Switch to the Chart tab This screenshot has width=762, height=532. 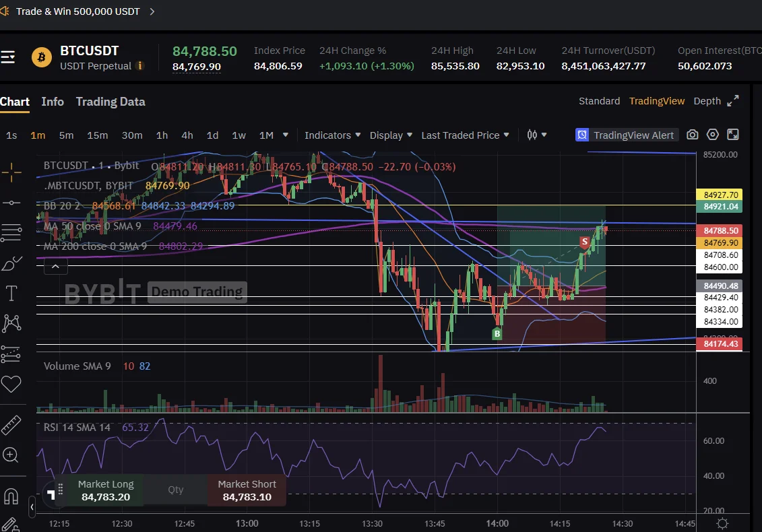[x=15, y=102]
